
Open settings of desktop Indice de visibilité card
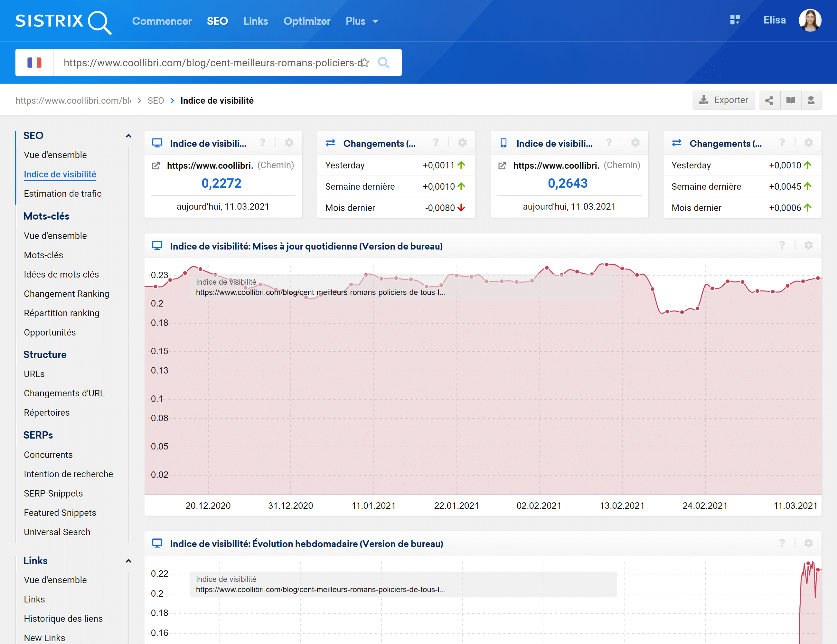click(289, 143)
